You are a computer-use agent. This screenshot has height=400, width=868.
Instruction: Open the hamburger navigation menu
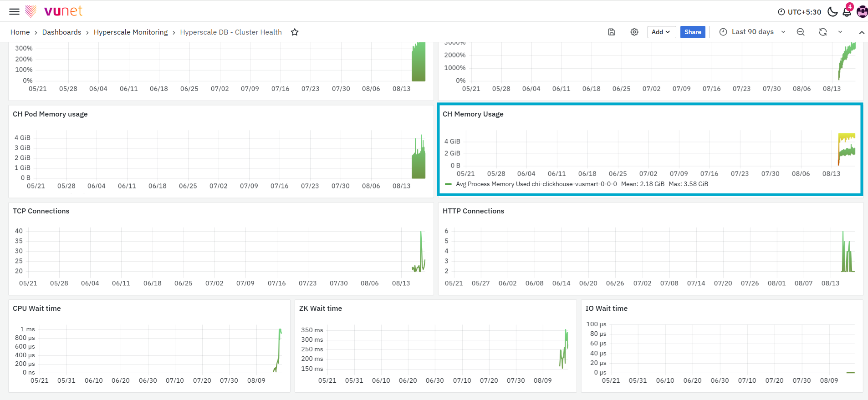pyautogui.click(x=14, y=11)
